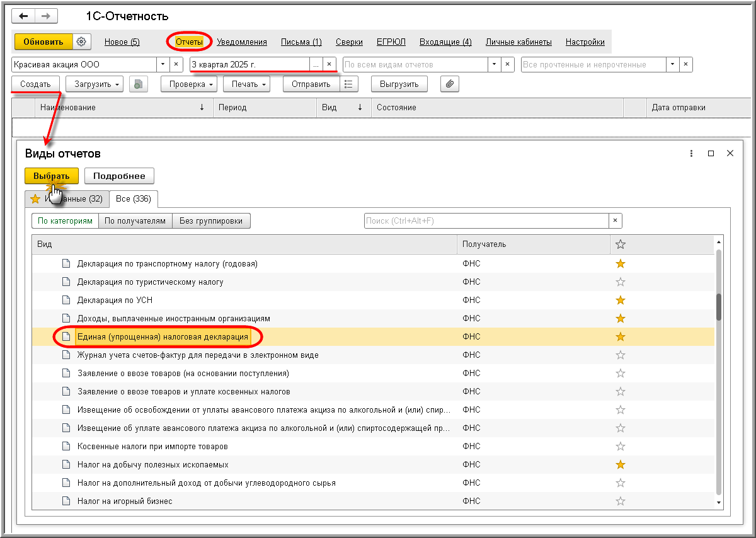The height and width of the screenshot is (538, 756).
Task: Click the disabled document icon after Загрузить
Action: point(138,84)
